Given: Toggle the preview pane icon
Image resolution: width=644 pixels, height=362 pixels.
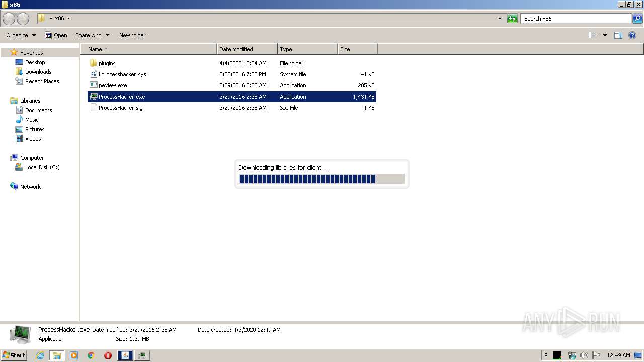Looking at the screenshot, I should pyautogui.click(x=618, y=35).
